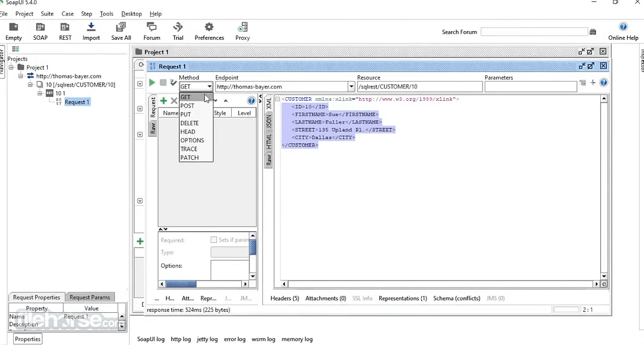Collapse the '10 1' method tree node

[x=40, y=93]
